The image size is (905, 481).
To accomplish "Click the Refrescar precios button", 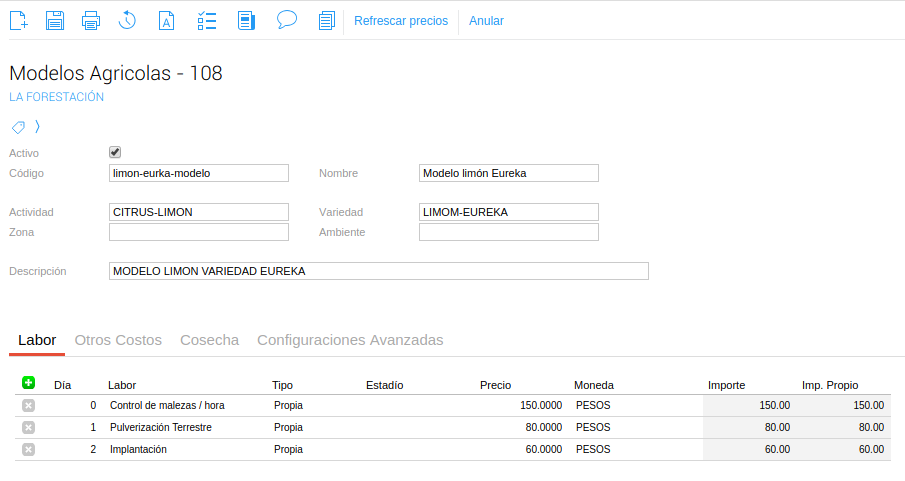I will click(x=401, y=21).
